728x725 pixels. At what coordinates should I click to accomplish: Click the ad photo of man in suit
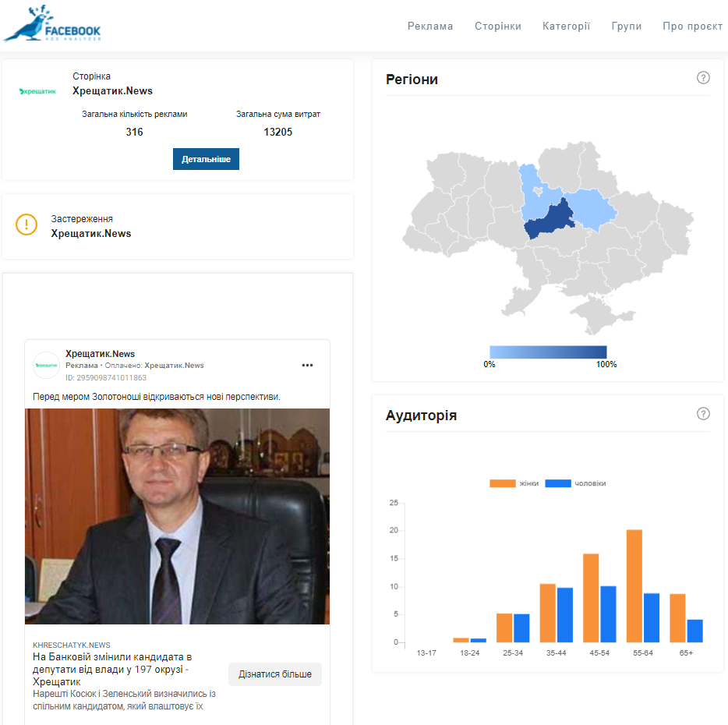177,516
